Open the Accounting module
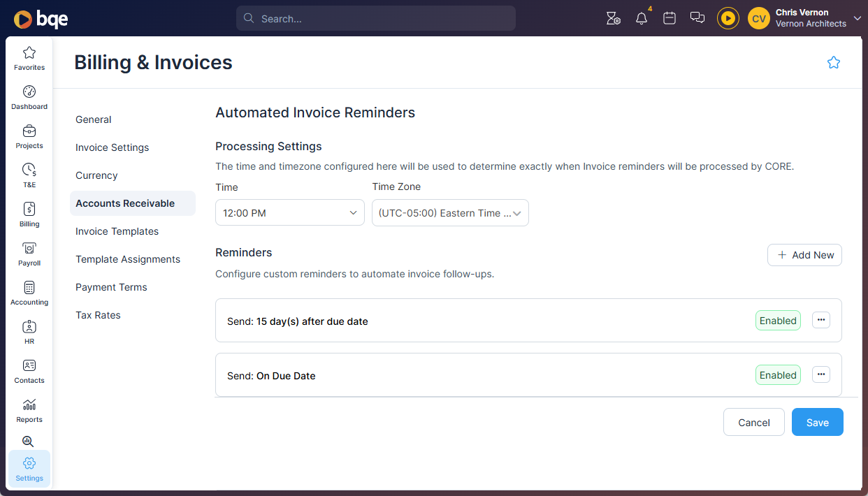868x496 pixels. pyautogui.click(x=29, y=292)
